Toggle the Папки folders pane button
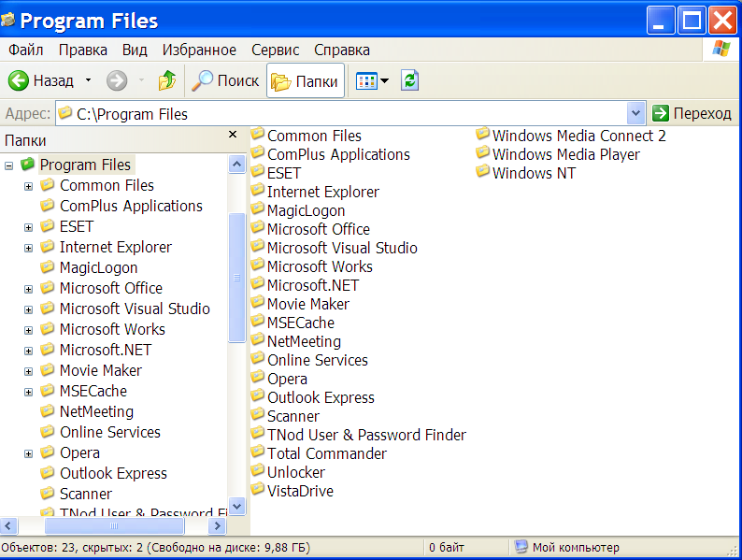 pos(306,81)
